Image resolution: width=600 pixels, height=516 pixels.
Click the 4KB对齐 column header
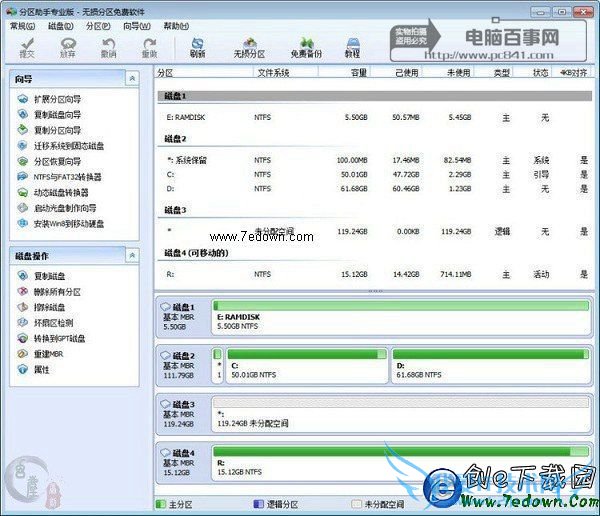point(571,73)
